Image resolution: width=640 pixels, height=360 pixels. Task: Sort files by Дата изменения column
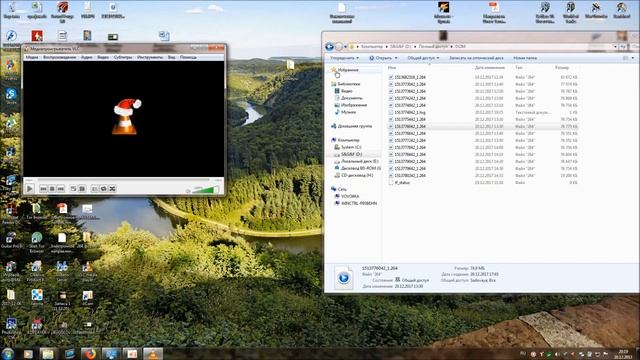[490, 67]
